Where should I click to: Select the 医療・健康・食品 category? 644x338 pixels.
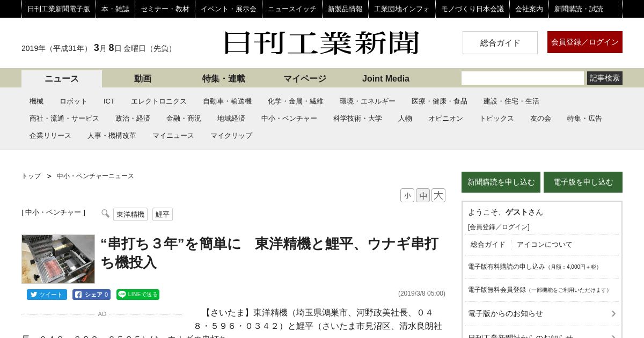click(440, 101)
